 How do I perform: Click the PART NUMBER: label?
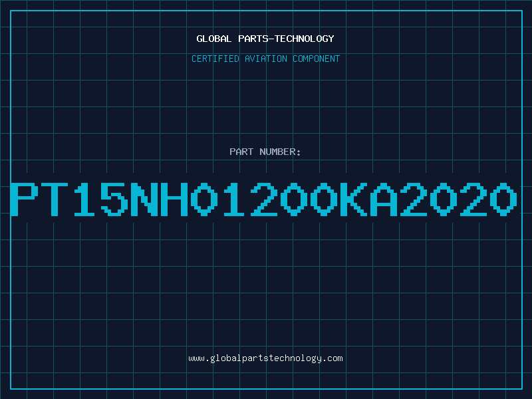[x=265, y=152]
